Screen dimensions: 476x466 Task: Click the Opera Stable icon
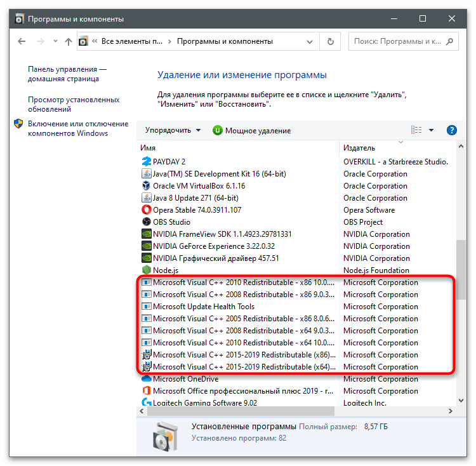click(147, 210)
